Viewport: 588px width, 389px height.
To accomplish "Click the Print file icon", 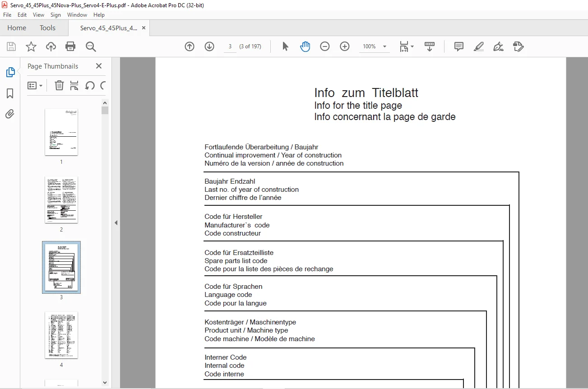I will pos(70,46).
